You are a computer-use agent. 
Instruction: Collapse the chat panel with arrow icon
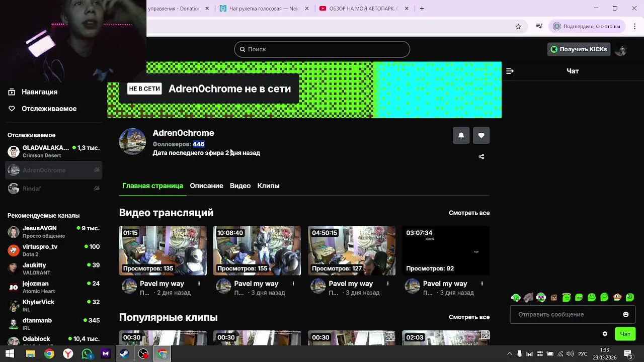pos(510,71)
